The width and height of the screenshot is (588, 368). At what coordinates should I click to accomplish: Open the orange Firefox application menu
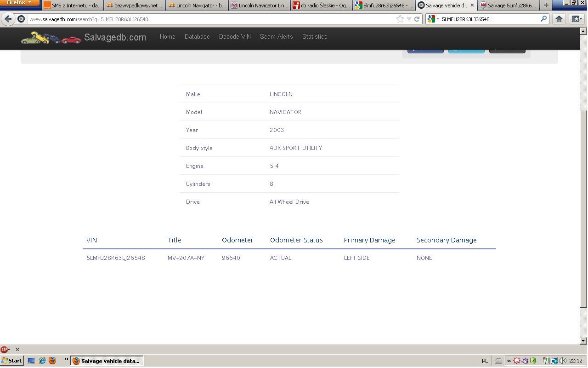(x=20, y=3)
